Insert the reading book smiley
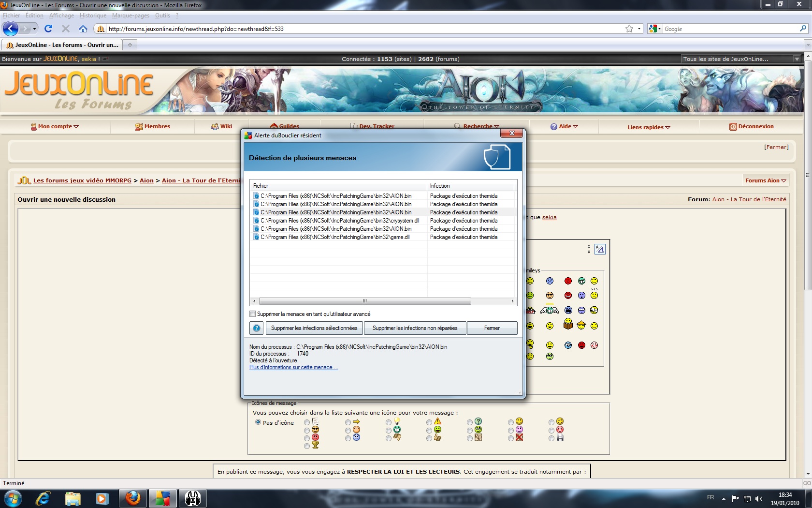Viewport: 812px width, 508px height. coord(568,324)
